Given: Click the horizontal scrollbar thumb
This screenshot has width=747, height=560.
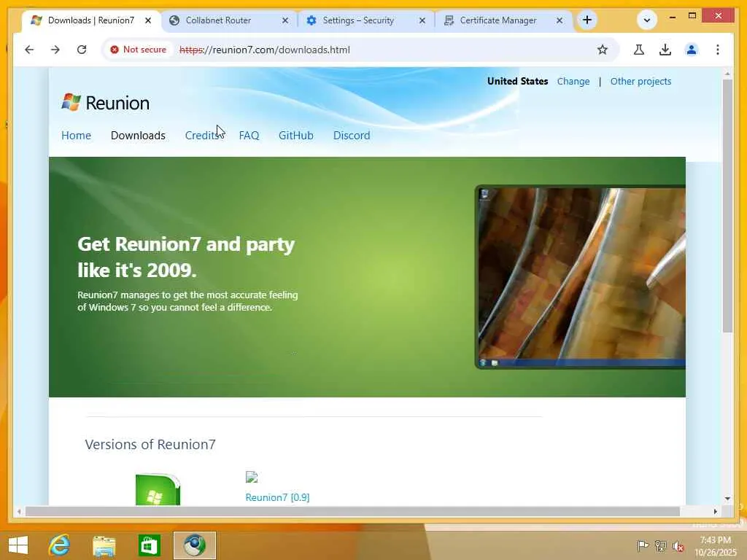Looking at the screenshot, I should point(352,511).
